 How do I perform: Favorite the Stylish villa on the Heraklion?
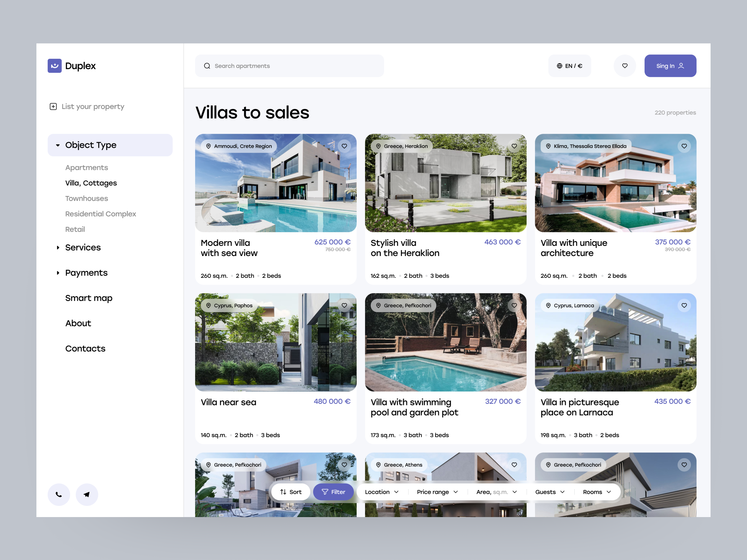click(x=514, y=146)
